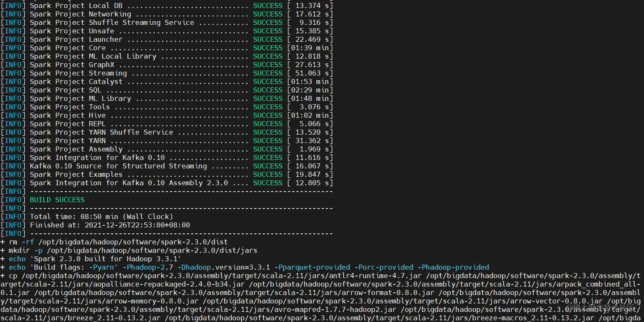The height and width of the screenshot is (322, 644).
Task: Select the green 'BUILD SUCCESS' text
Action: point(57,200)
